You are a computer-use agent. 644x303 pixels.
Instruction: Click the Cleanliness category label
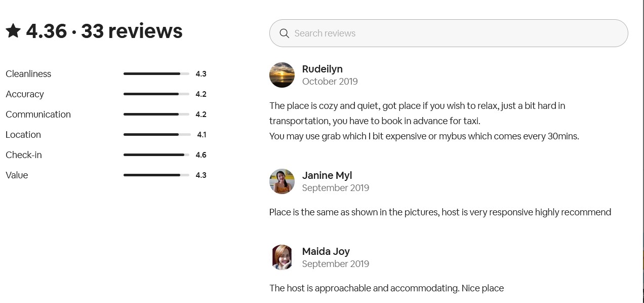point(28,74)
